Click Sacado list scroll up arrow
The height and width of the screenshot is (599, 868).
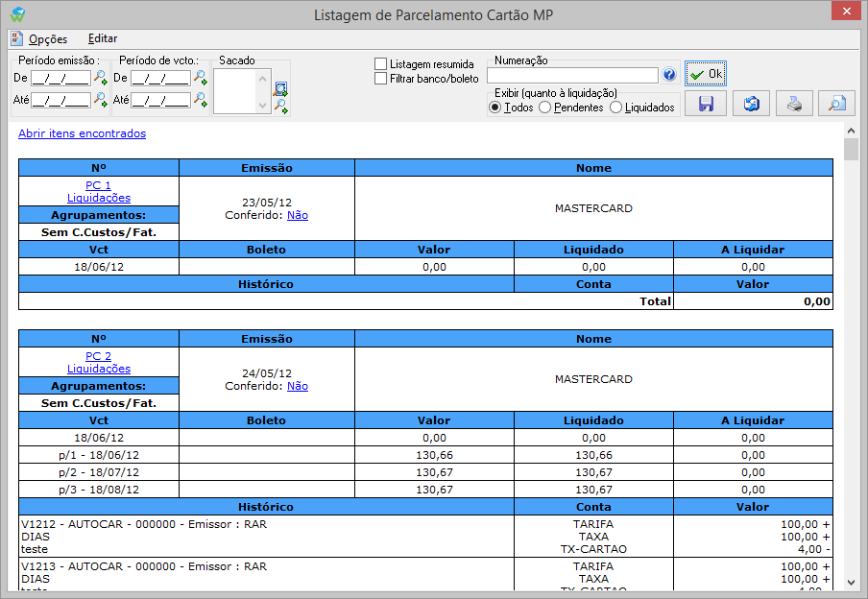click(262, 79)
